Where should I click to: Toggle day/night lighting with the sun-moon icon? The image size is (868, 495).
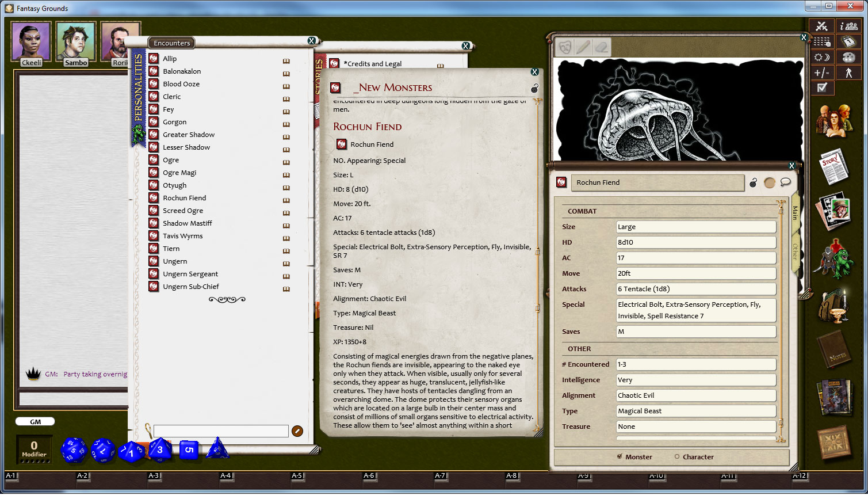822,56
